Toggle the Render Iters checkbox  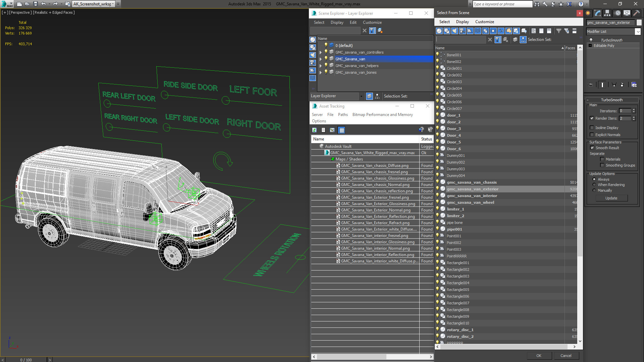(592, 118)
